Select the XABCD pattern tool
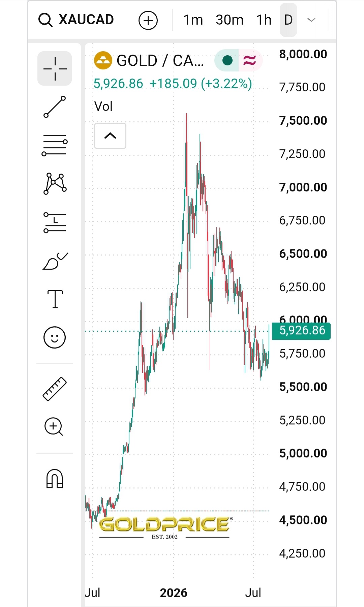Screen dimensions: 364x607 pyautogui.click(x=55, y=184)
